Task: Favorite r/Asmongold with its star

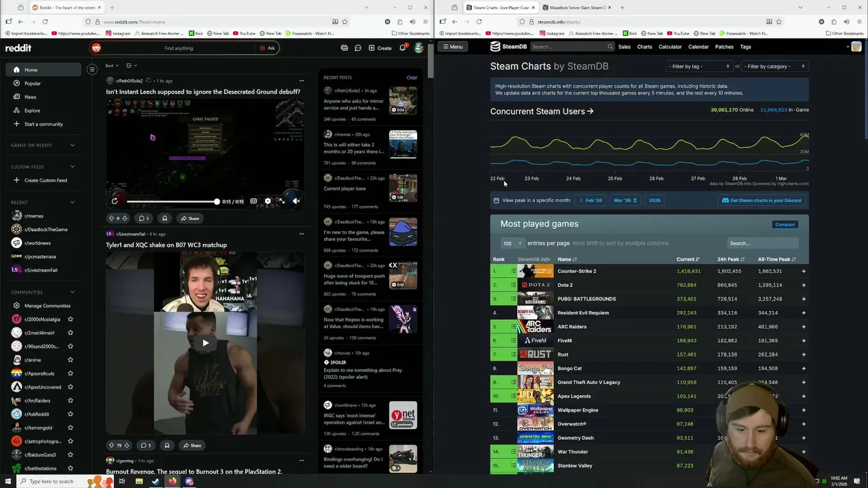Action: [71, 428]
